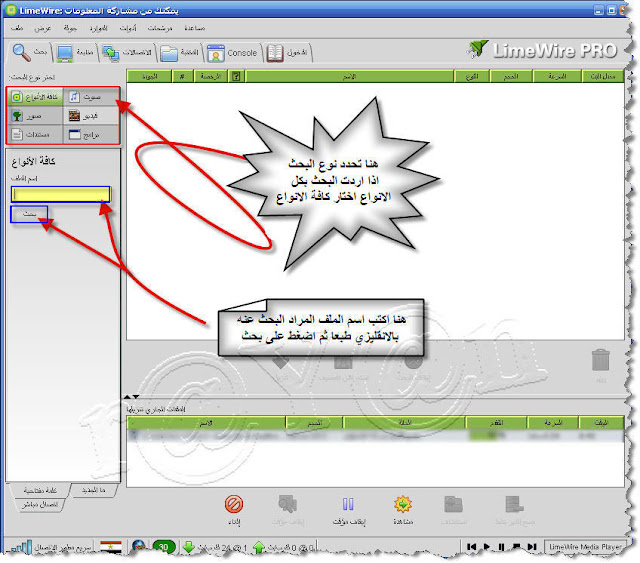Sort results by License column header
Viewport: 640px width, 563px height.
pos(211,76)
